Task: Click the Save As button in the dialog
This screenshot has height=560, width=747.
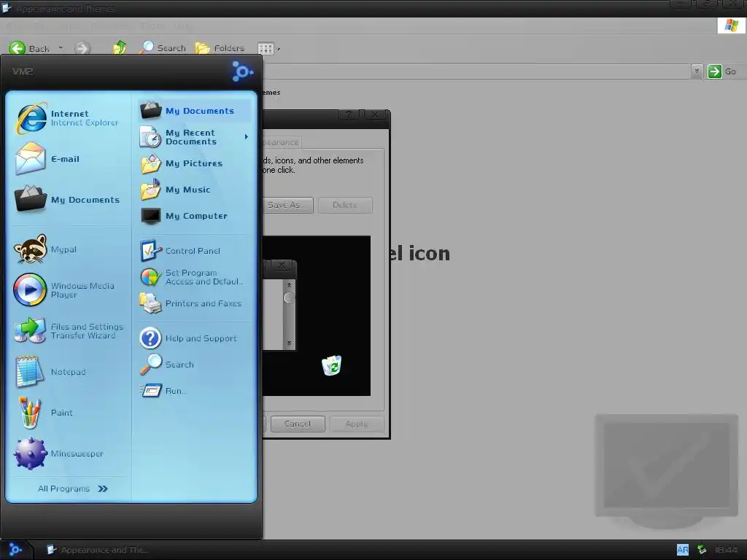Action: pos(287,205)
